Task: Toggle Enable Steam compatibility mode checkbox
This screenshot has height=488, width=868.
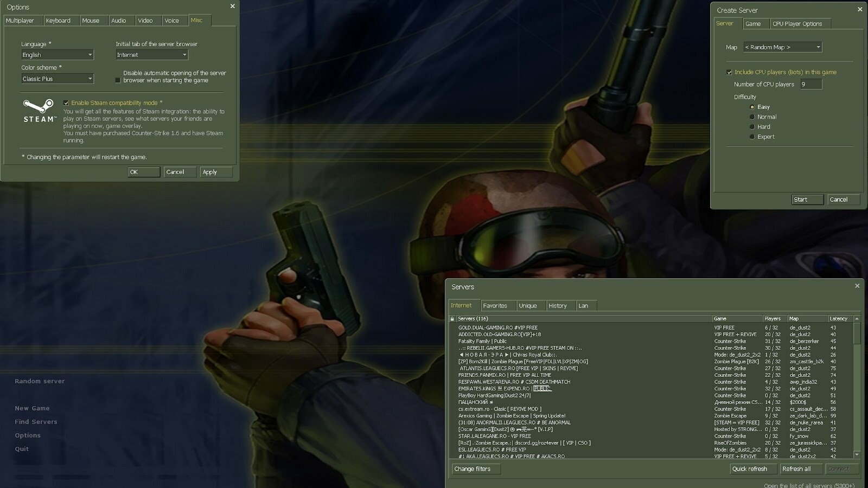Action: point(66,103)
